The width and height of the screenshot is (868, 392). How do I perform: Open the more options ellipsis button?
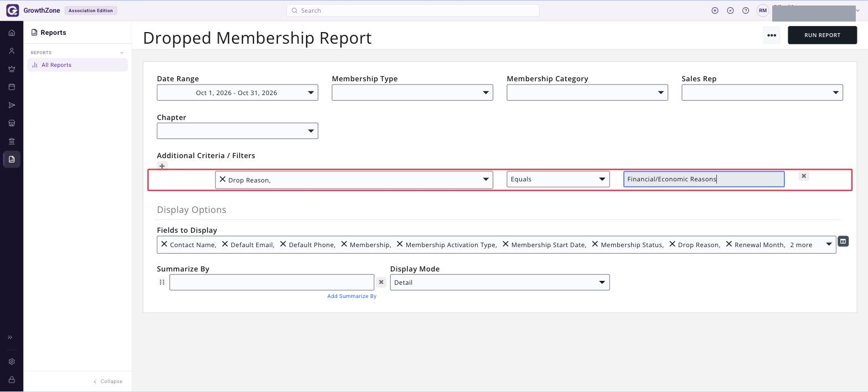[771, 35]
